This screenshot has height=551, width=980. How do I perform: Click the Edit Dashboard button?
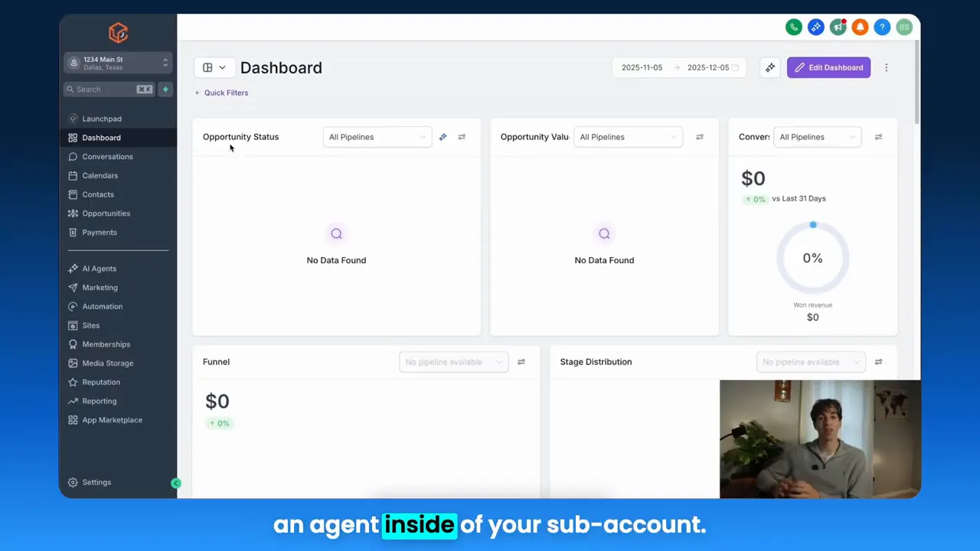click(828, 67)
